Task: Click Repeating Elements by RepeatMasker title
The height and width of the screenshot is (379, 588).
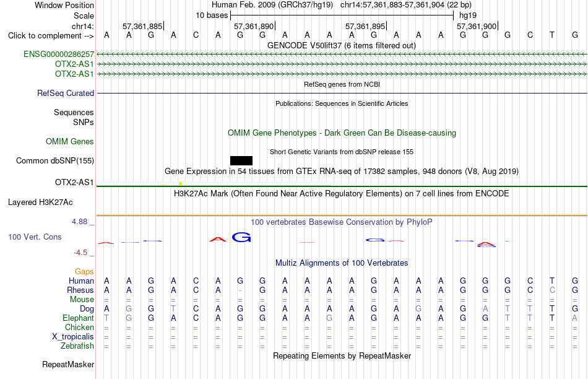Action: [342, 355]
